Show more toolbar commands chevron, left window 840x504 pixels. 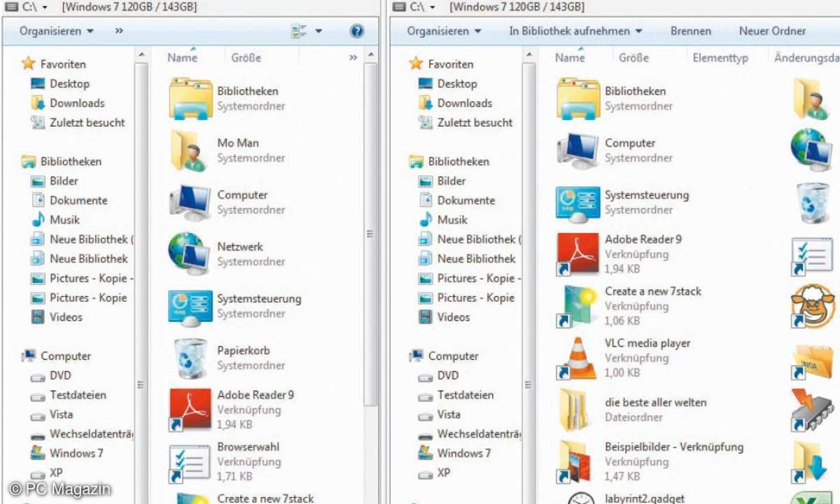point(119,31)
